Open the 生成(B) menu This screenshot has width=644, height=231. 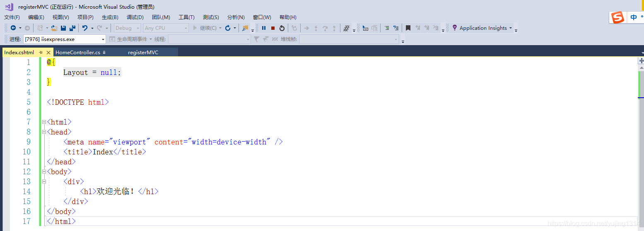point(110,17)
